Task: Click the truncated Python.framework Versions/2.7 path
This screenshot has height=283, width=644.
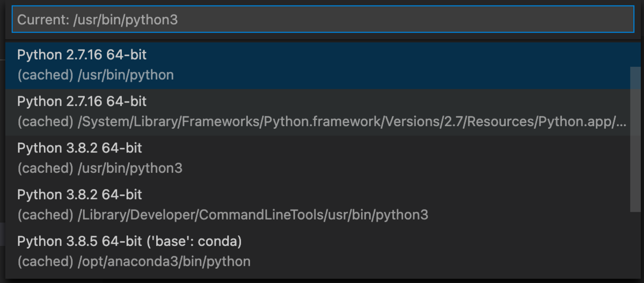Action: (x=352, y=122)
